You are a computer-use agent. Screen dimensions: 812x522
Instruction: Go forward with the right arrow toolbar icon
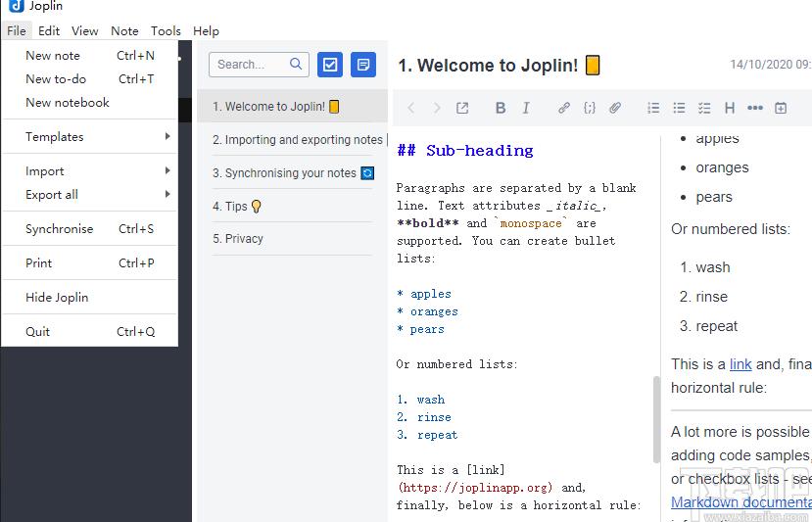tap(437, 108)
